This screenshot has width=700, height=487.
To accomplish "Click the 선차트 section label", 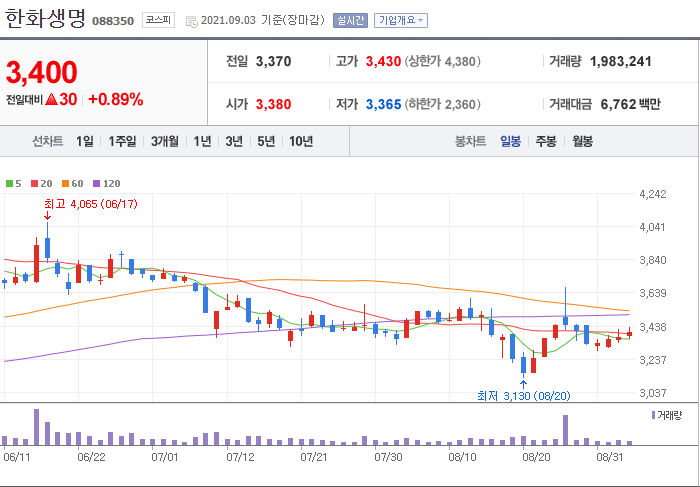I will [47, 142].
